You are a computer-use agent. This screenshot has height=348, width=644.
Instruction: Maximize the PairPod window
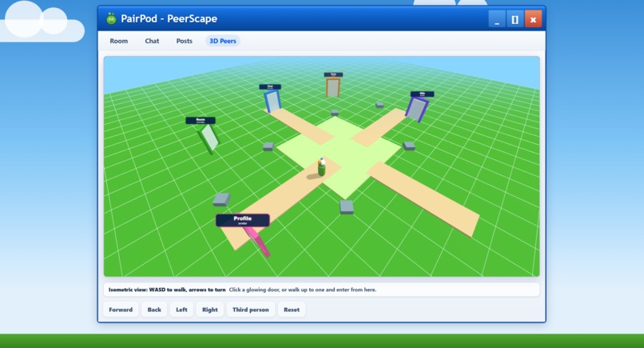point(515,19)
